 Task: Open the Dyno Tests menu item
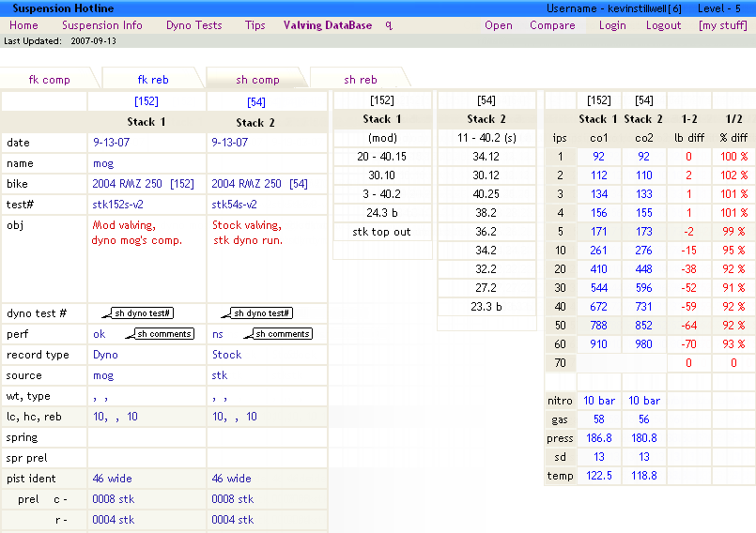pyautogui.click(x=193, y=25)
